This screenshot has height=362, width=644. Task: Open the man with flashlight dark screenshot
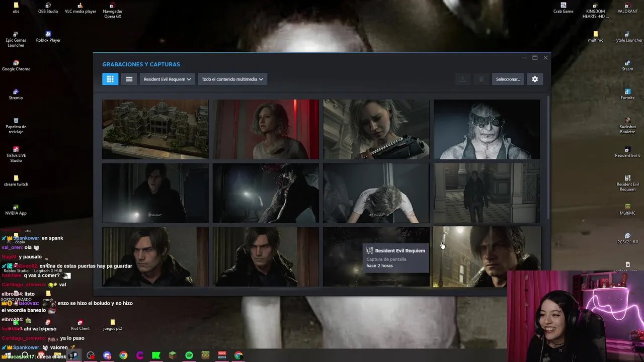click(155, 193)
